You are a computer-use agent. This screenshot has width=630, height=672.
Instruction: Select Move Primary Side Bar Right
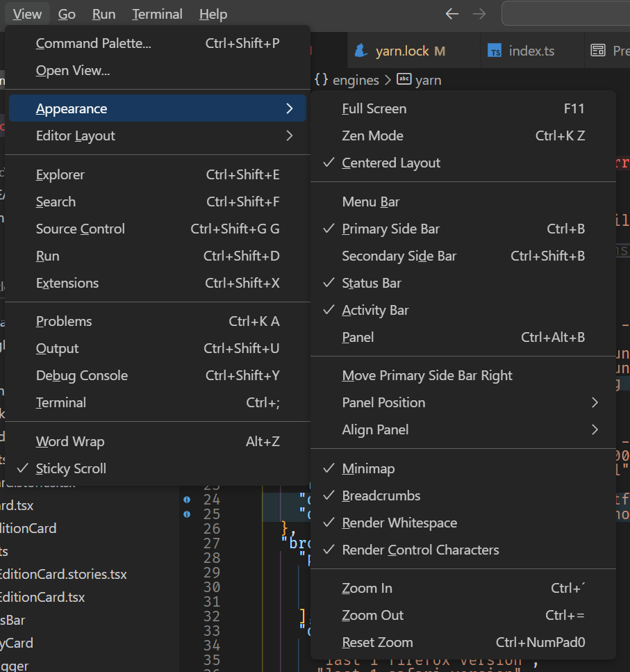[427, 375]
